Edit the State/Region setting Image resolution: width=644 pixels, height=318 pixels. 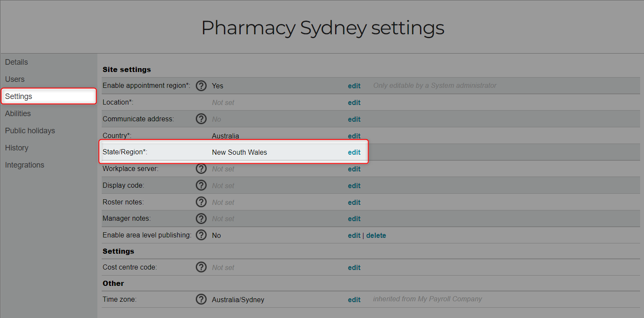(354, 152)
